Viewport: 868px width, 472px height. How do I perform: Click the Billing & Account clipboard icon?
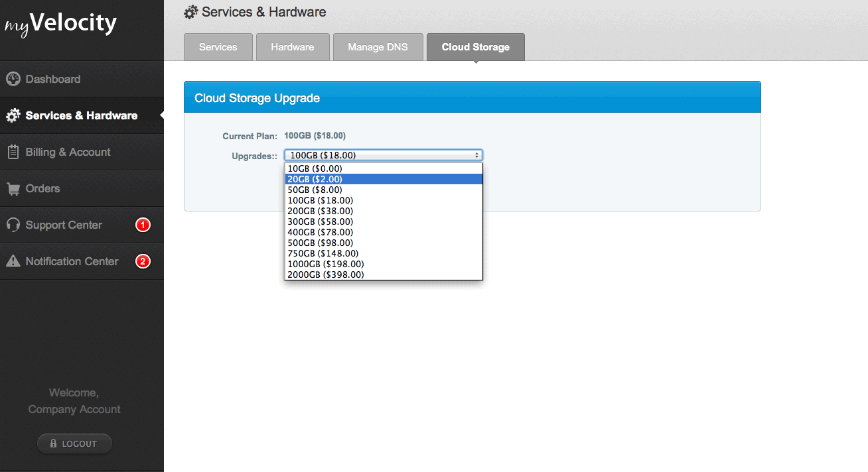[13, 152]
